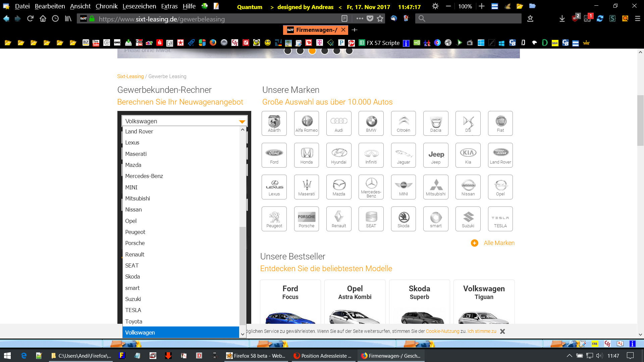
Task: Choose Mercedes-Benz from the dropdown list
Action: point(144,176)
